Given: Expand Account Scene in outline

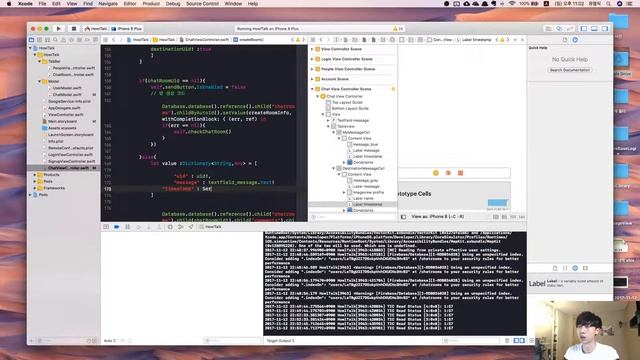Looking at the screenshot, I should [312, 79].
